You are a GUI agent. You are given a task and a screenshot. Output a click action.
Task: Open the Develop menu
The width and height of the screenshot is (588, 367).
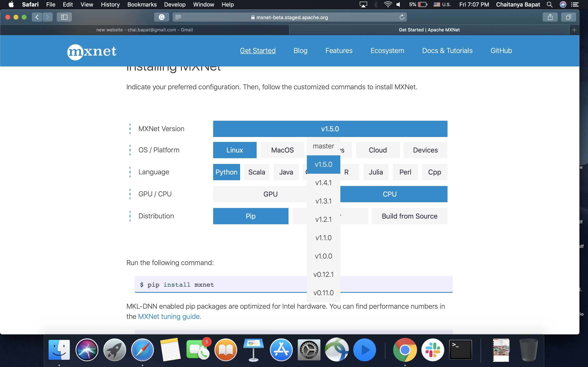[174, 4]
